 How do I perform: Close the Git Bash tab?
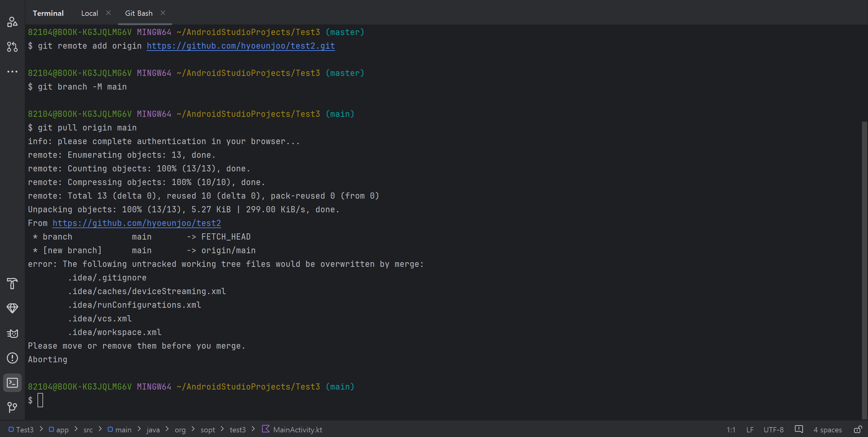click(x=163, y=13)
